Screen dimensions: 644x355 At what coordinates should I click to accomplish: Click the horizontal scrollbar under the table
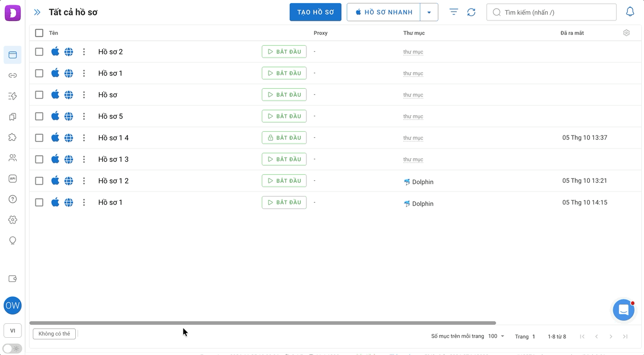pos(263,323)
